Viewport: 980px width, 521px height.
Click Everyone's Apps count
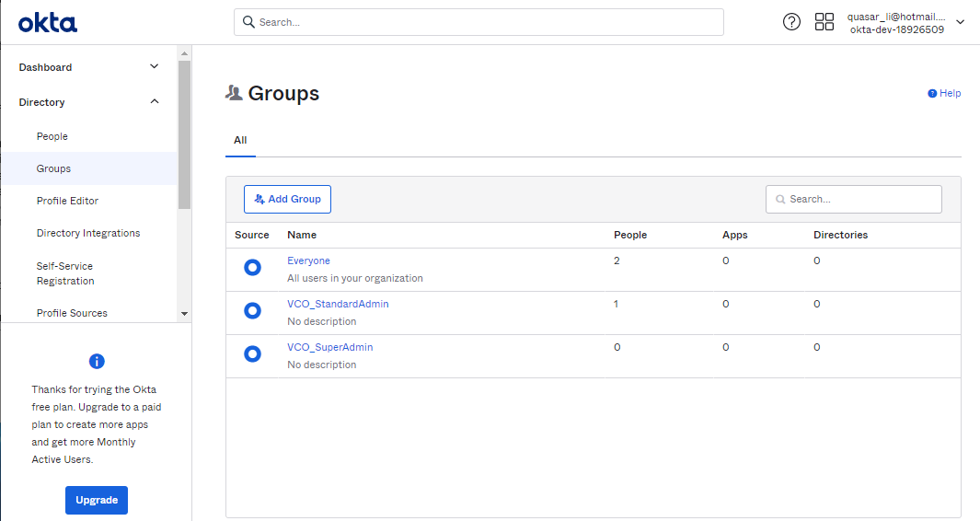pos(726,260)
